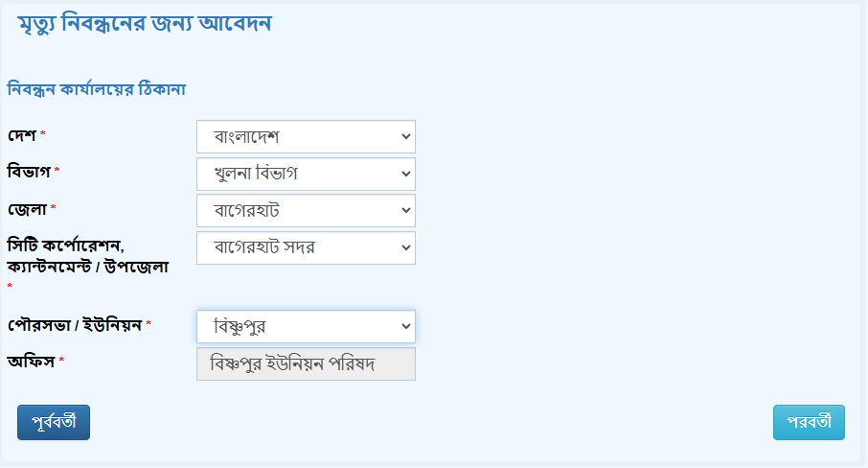This screenshot has width=868, height=468.
Task: Open the পৌরসভা / ইউনিয়ন dropdown showing বিষ্ণুপুর
Action: (306, 327)
